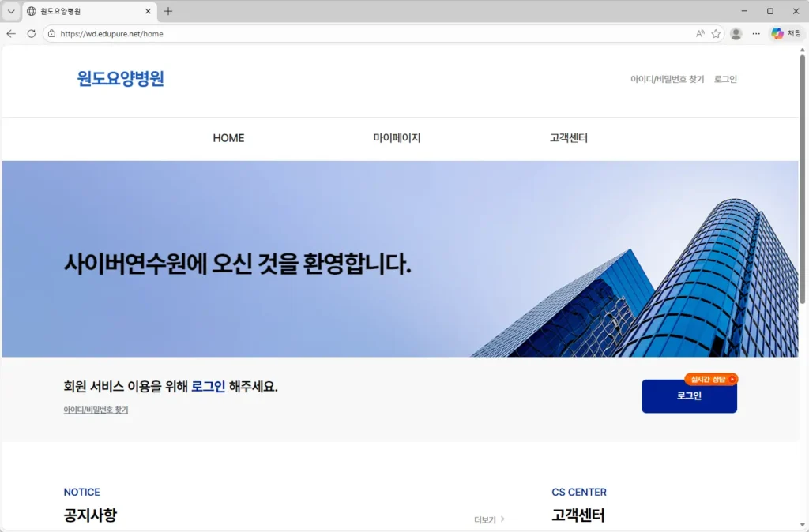Refresh the page using the reload icon
This screenshot has height=532, width=809.
point(31,33)
